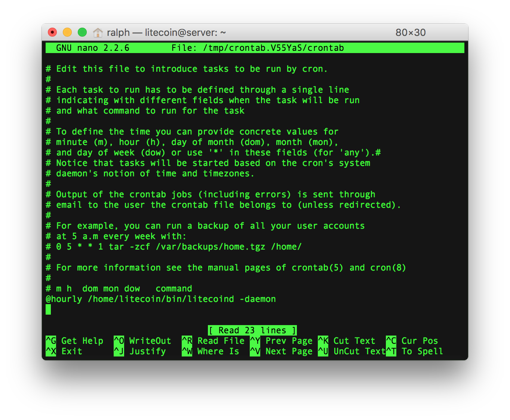Click the line '# indicating with different fields'

(203, 100)
